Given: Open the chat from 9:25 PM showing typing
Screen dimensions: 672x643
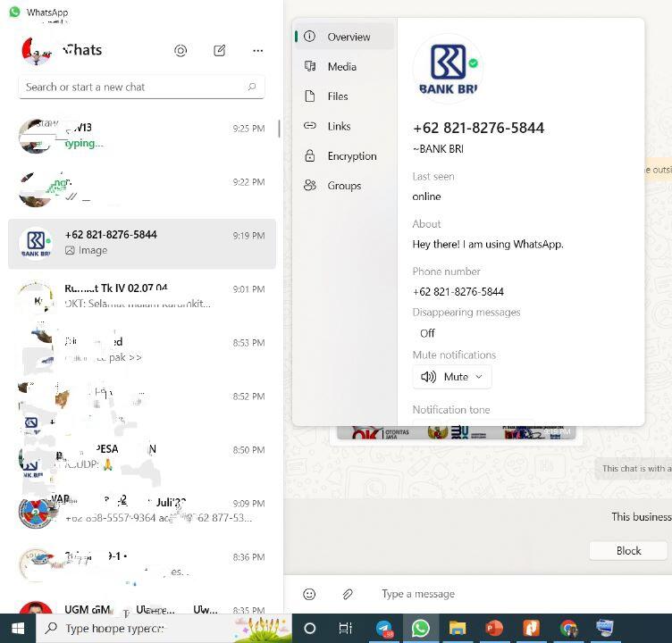Looking at the screenshot, I should pos(142,137).
